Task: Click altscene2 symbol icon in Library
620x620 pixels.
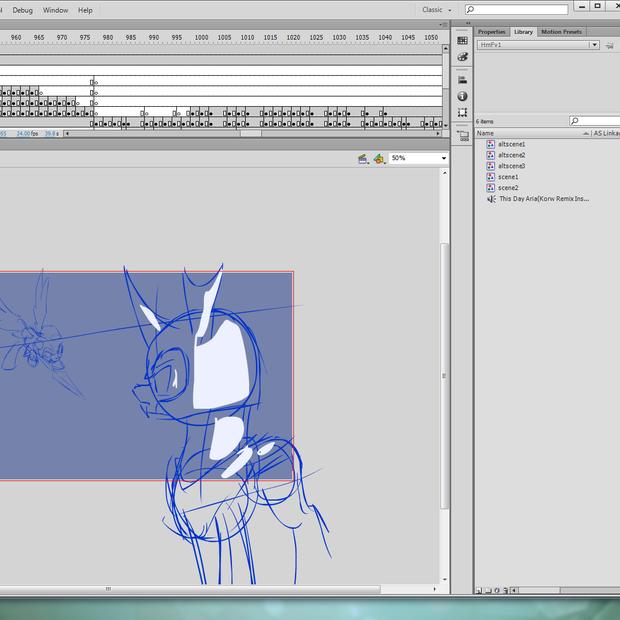Action: coord(491,155)
